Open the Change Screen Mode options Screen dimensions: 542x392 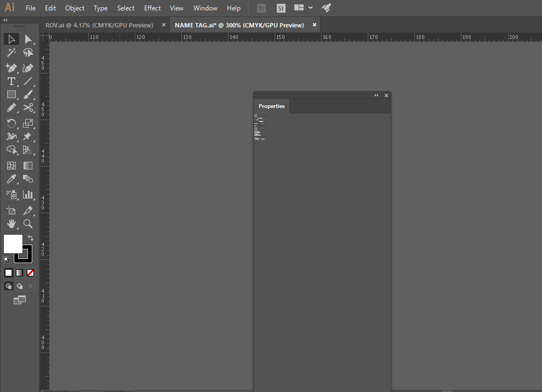(20, 300)
